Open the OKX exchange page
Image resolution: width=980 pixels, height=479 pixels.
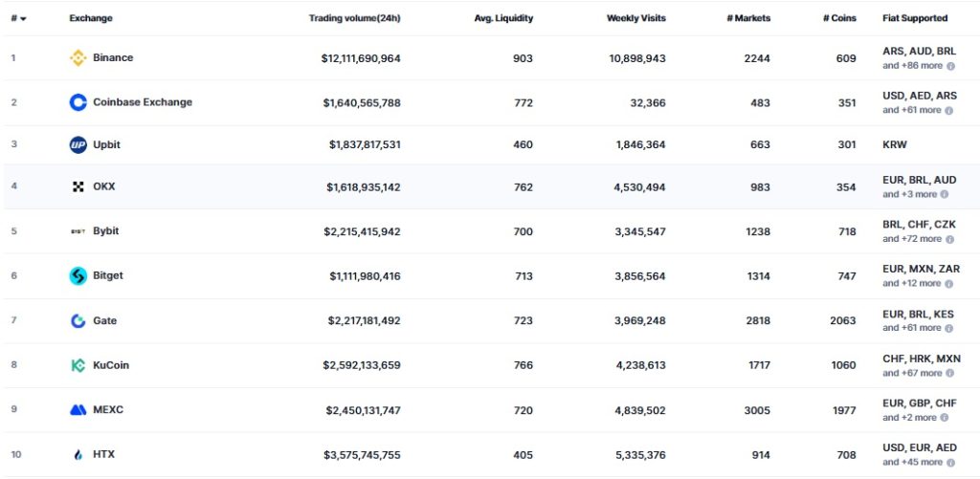104,186
